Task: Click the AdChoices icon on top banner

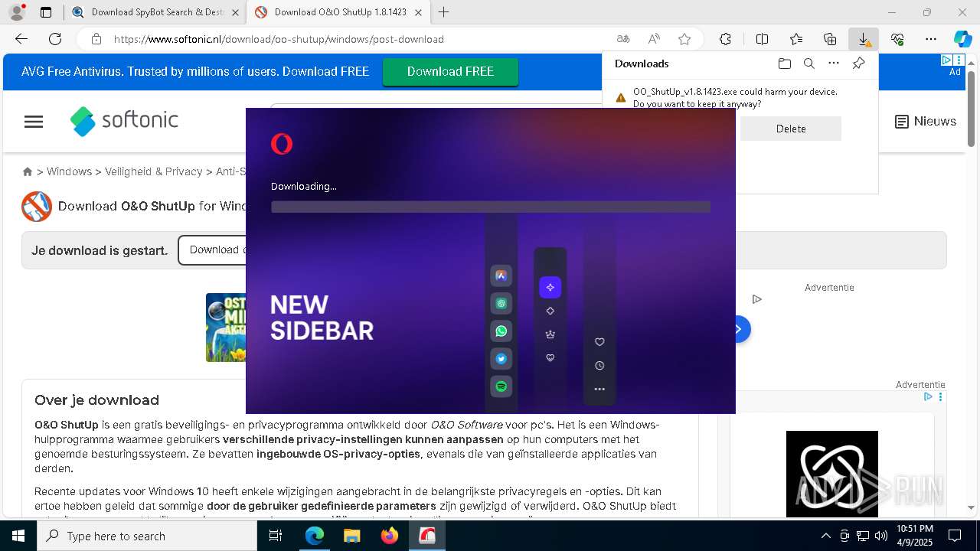Action: pyautogui.click(x=947, y=60)
